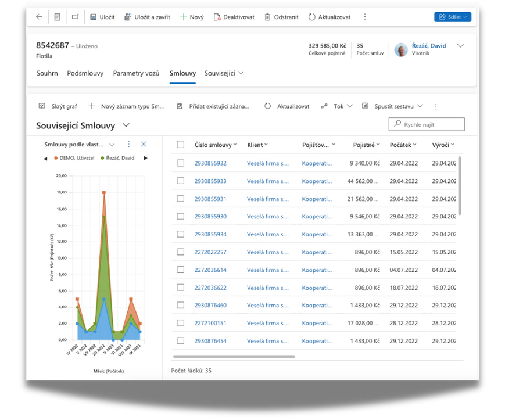Expand the Související tab dropdown
This screenshot has height=420, width=505.
tap(241, 73)
